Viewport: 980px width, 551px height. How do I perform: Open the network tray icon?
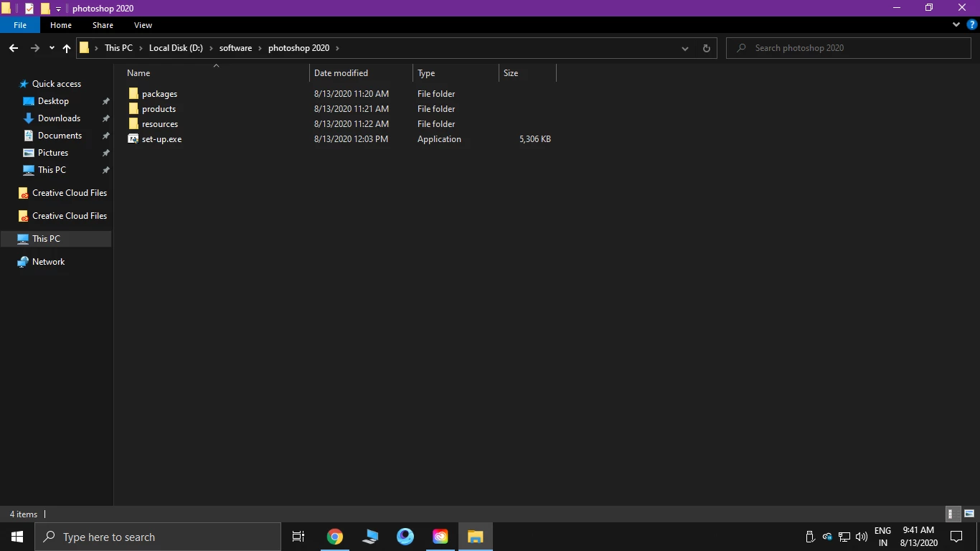844,537
